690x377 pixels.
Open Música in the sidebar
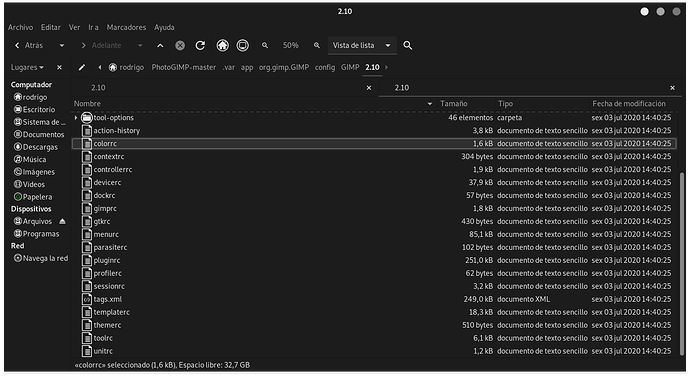click(x=30, y=159)
